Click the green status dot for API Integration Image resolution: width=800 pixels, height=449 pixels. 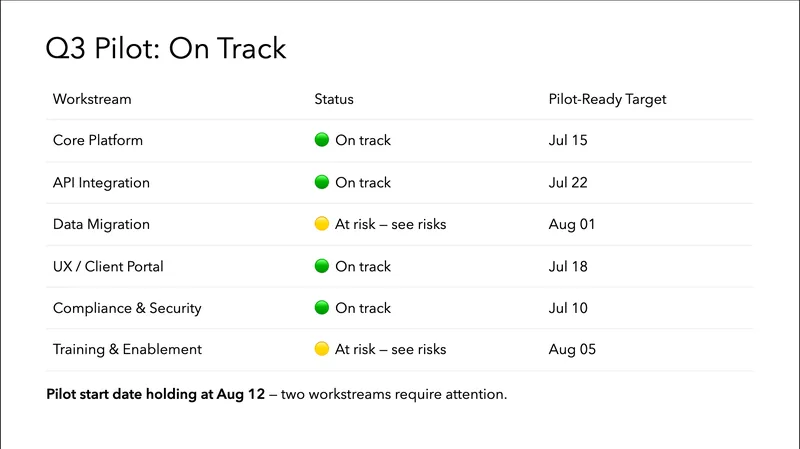[x=322, y=182]
